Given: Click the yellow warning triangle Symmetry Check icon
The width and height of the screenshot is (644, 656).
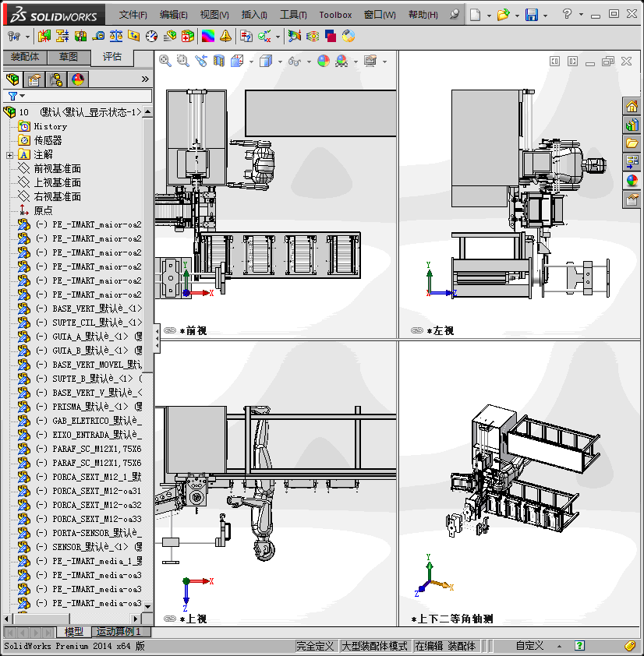Looking at the screenshot, I should (x=225, y=37).
